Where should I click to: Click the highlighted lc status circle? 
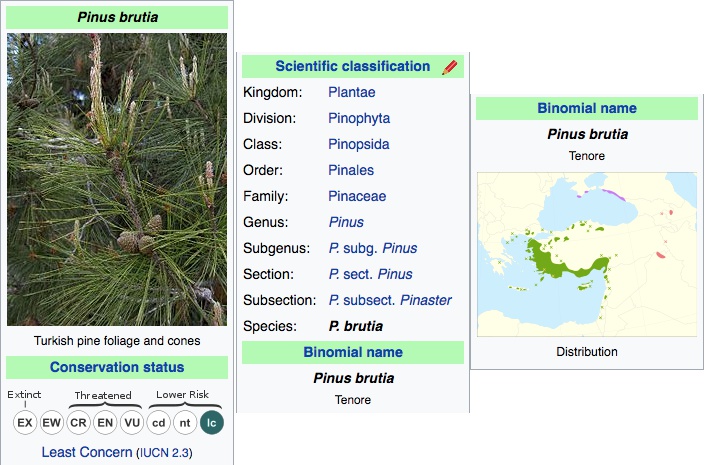tap(212, 423)
